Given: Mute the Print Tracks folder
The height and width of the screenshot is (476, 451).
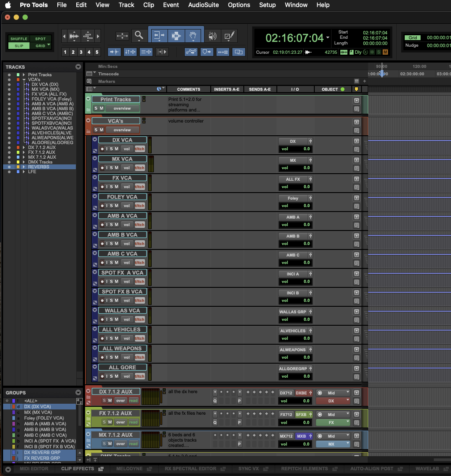Looking at the screenshot, I should click(x=101, y=108).
